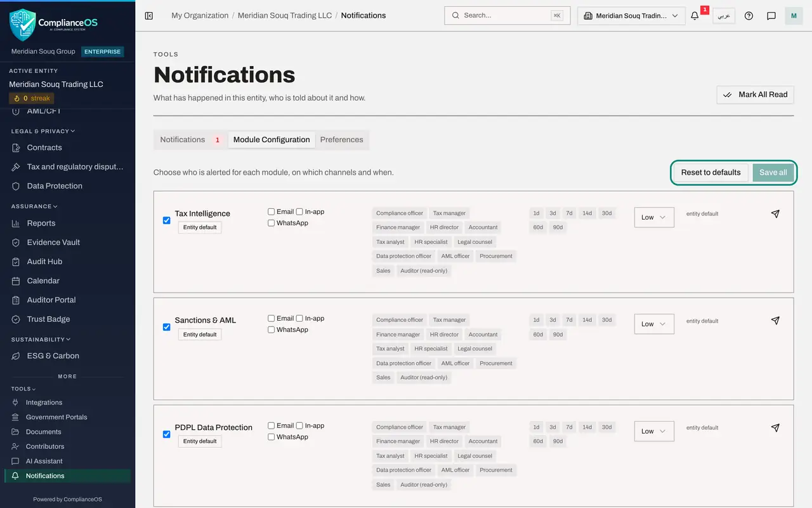Open the Low priority dropdown for Sanctions & AML
The height and width of the screenshot is (508, 812).
click(654, 324)
